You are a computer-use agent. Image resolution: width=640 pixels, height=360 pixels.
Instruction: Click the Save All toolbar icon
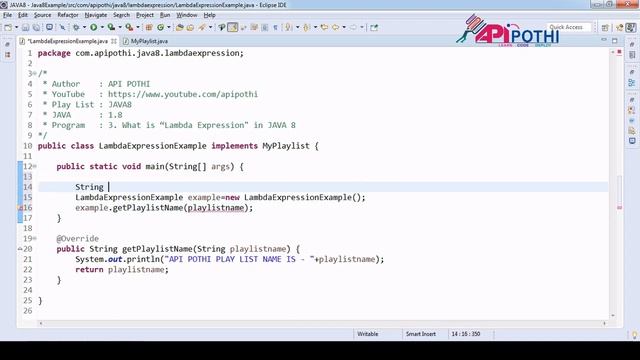point(36,27)
